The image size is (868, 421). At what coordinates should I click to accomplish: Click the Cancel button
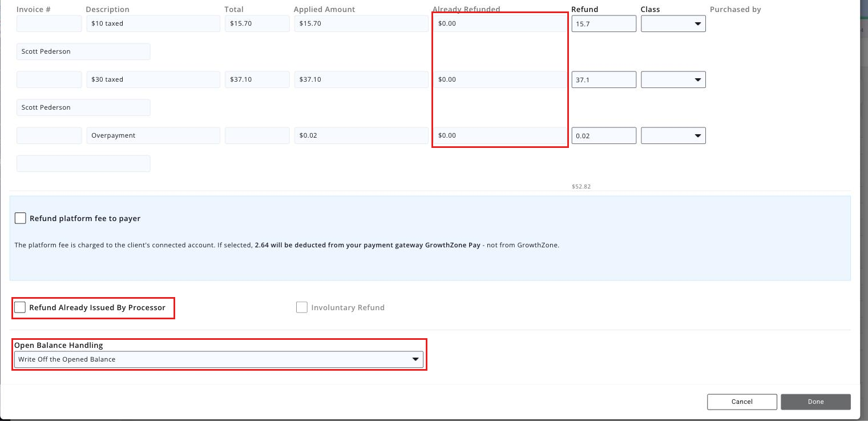coord(742,402)
